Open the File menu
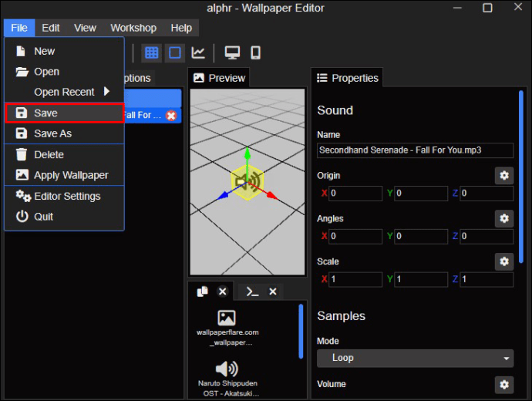The height and width of the screenshot is (401, 532). [19, 28]
